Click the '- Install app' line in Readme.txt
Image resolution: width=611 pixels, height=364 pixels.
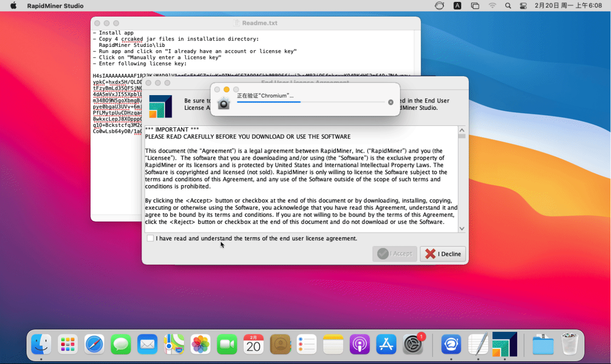[x=113, y=33]
